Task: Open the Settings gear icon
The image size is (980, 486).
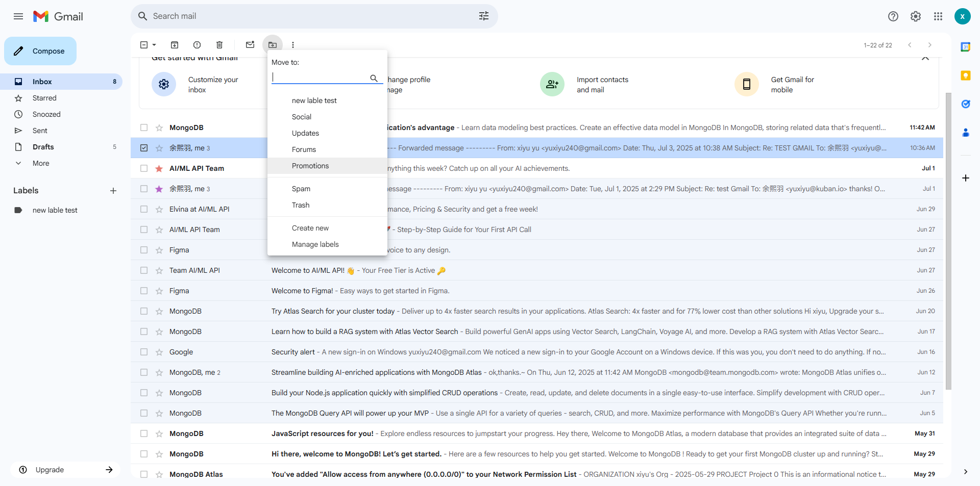Action: [916, 16]
